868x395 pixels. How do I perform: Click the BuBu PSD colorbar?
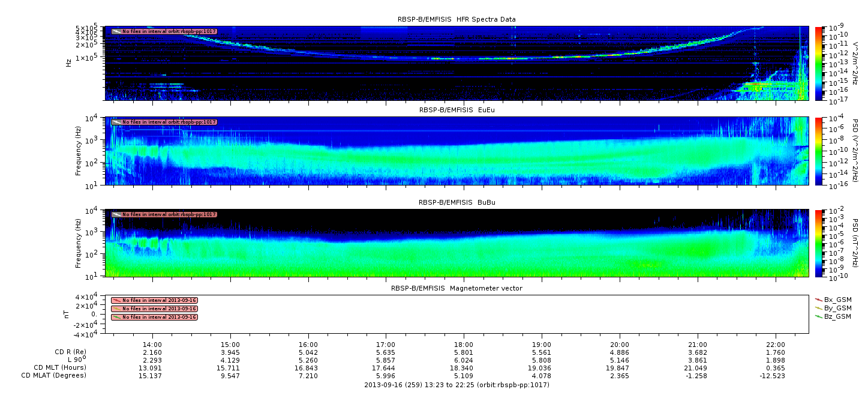click(818, 243)
